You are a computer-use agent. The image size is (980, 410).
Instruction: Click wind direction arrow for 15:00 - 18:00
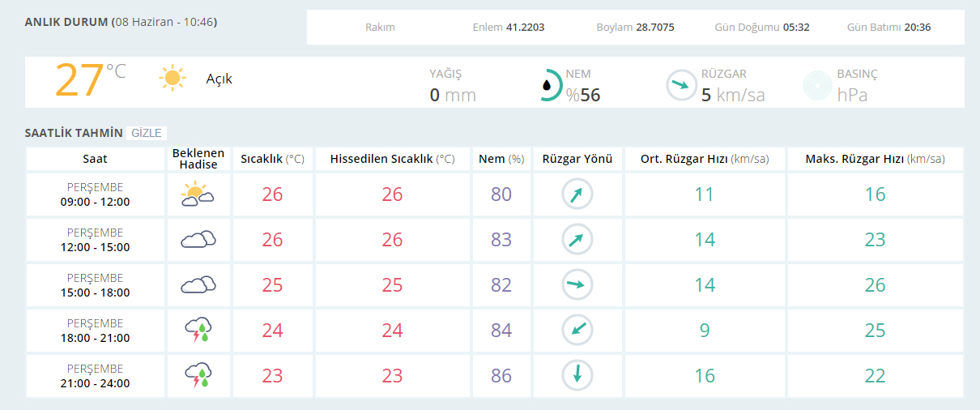(577, 284)
